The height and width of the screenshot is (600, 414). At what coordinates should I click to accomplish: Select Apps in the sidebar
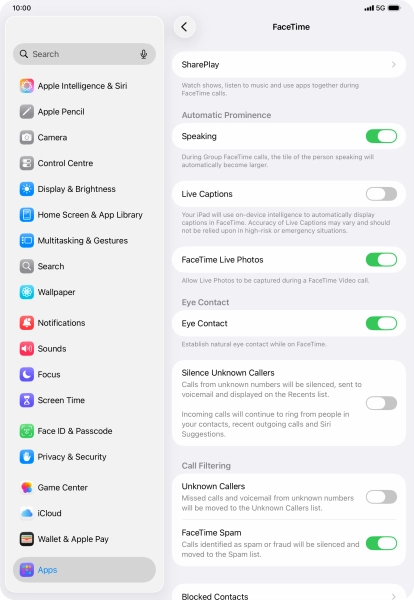pos(84,570)
